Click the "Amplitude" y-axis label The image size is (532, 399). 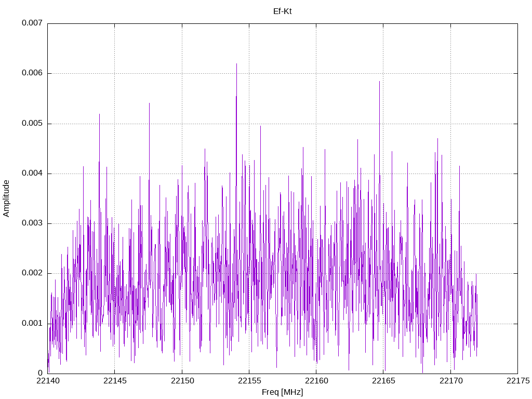(x=6, y=198)
